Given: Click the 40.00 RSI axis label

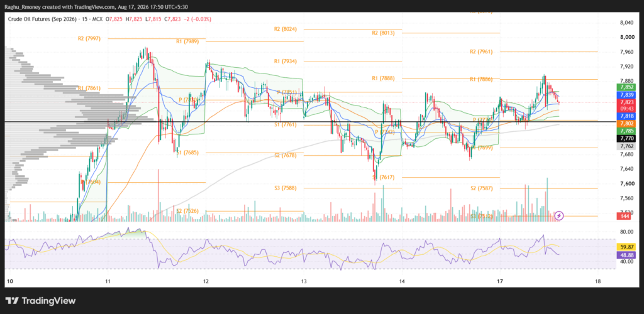Looking at the screenshot, I should pos(626,261).
